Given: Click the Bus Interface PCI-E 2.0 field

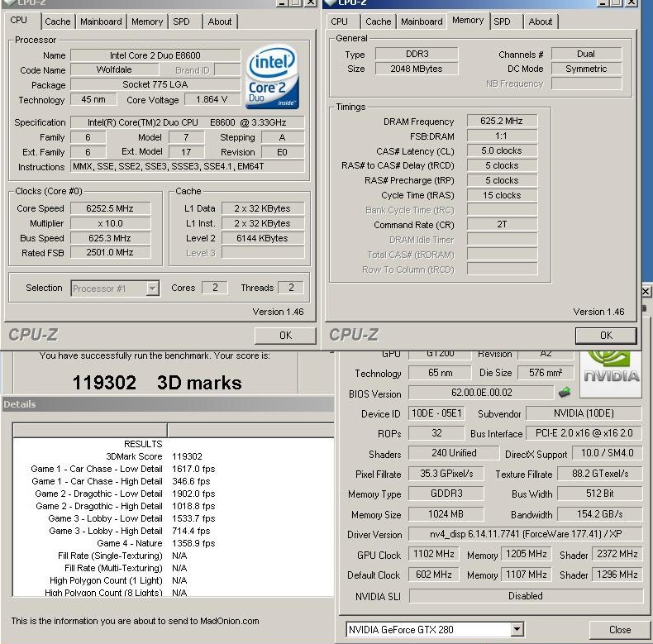Looking at the screenshot, I should pyautogui.click(x=584, y=433).
